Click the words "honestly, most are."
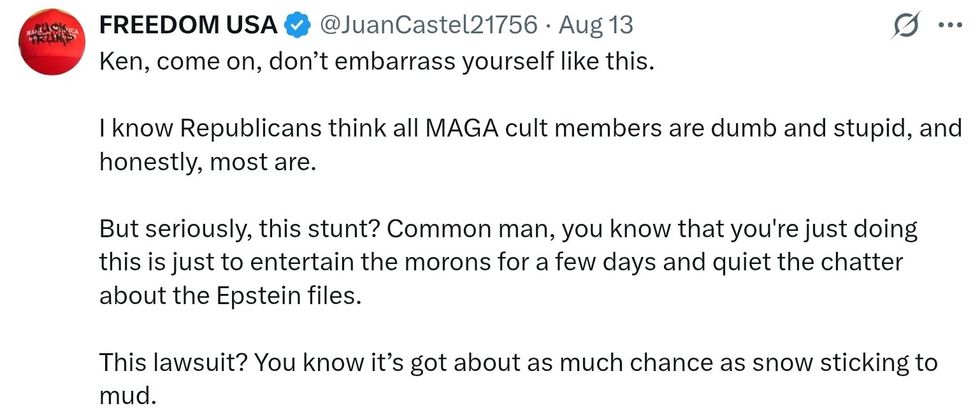The width and height of the screenshot is (980, 419). [201, 163]
